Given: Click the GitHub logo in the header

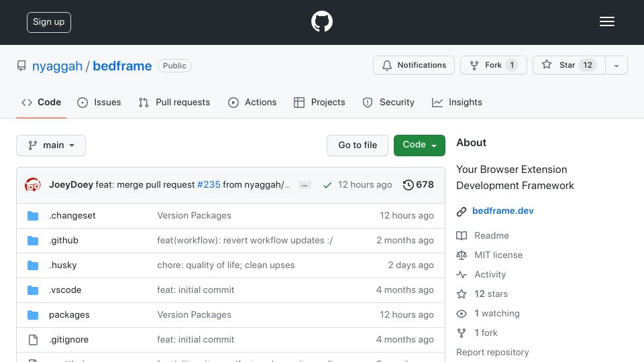Looking at the screenshot, I should click(321, 21).
